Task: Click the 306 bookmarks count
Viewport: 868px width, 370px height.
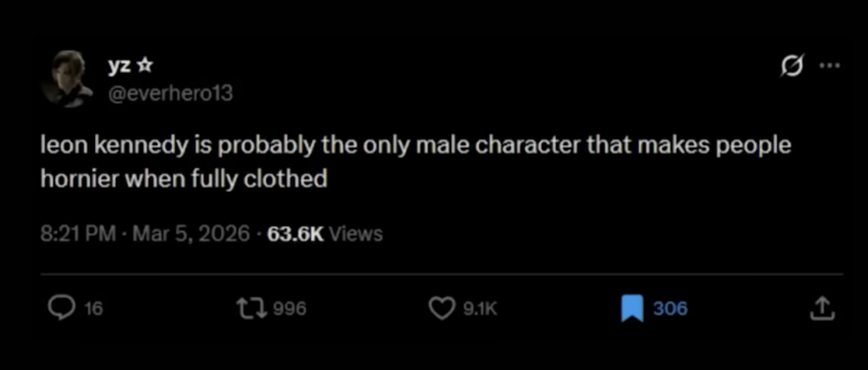Action: (x=670, y=310)
